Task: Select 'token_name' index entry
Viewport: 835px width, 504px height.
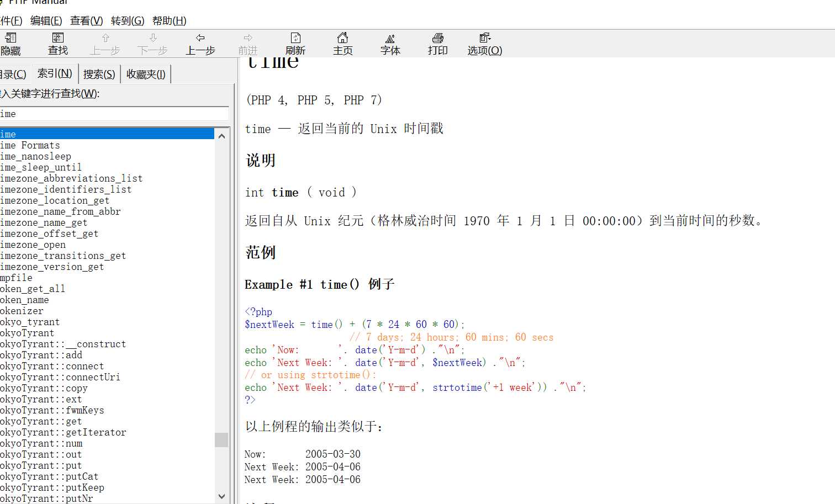Action: pos(24,300)
